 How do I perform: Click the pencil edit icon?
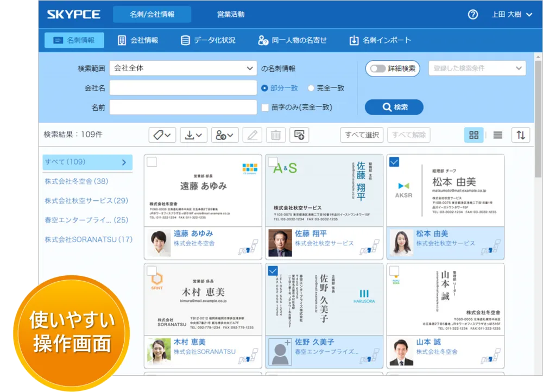pos(252,135)
